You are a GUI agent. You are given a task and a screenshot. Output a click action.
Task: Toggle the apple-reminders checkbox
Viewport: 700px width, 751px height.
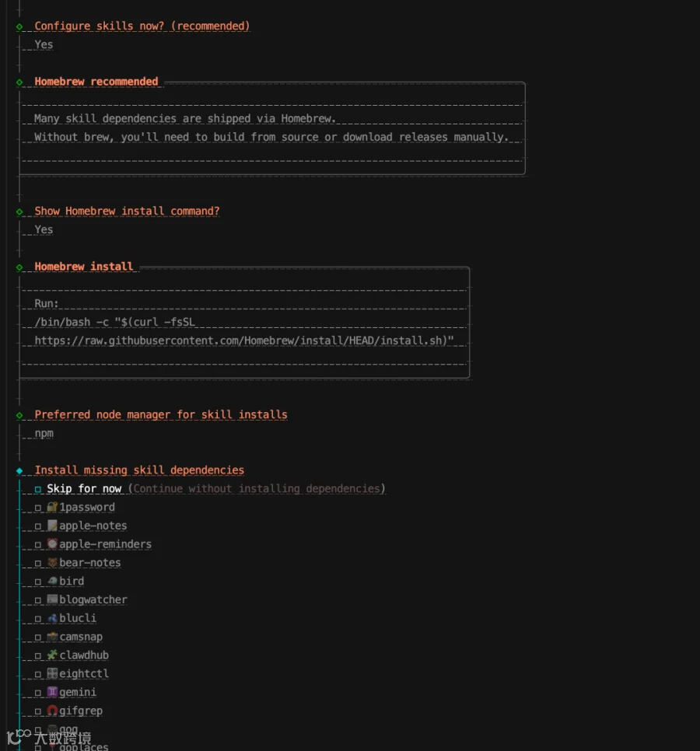(38, 545)
